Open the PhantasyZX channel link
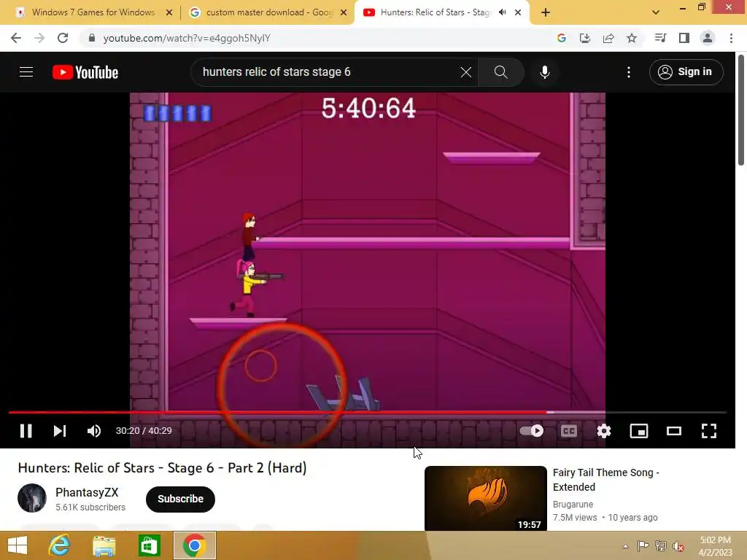 [x=87, y=492]
